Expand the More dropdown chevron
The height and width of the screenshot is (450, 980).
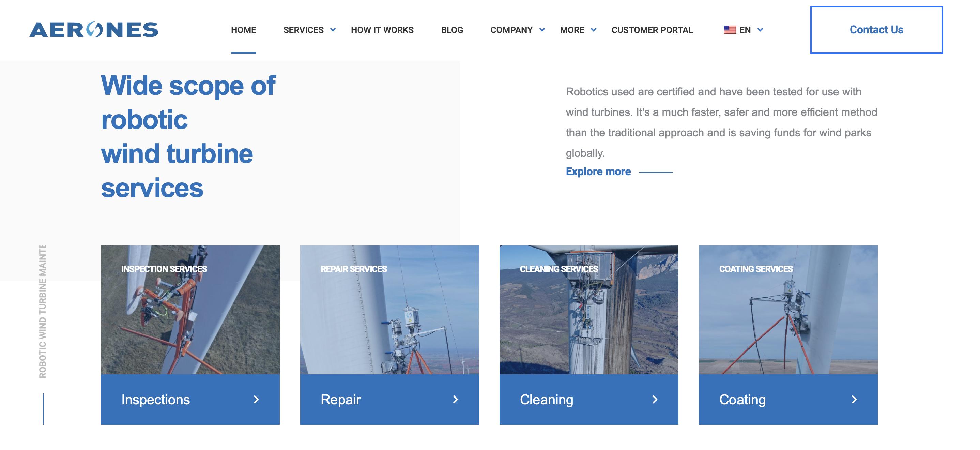point(593,30)
